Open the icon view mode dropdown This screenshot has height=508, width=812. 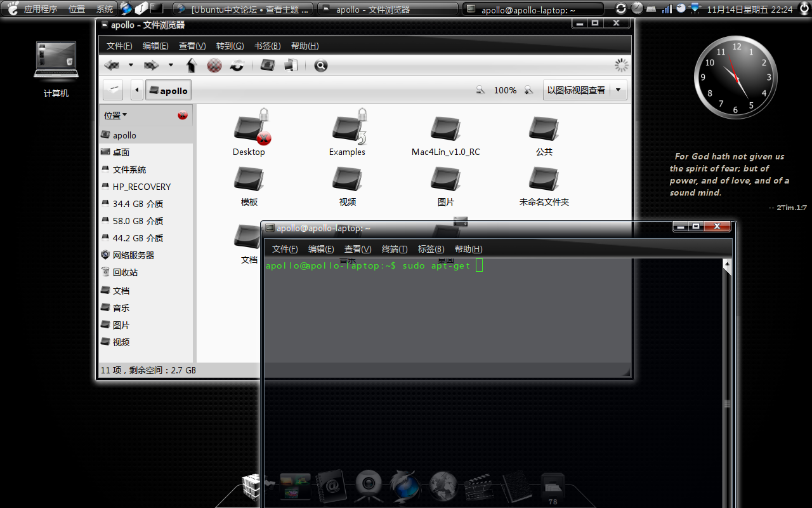585,90
